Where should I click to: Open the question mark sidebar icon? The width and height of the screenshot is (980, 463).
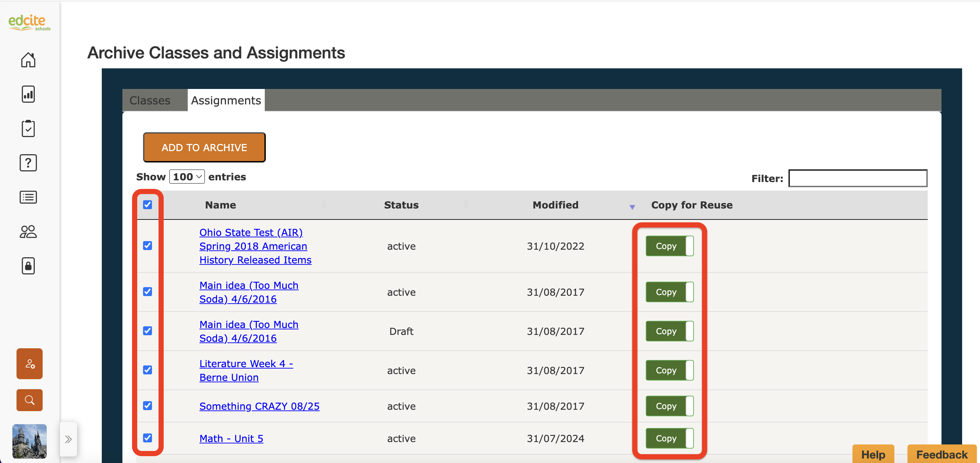pyautogui.click(x=28, y=163)
